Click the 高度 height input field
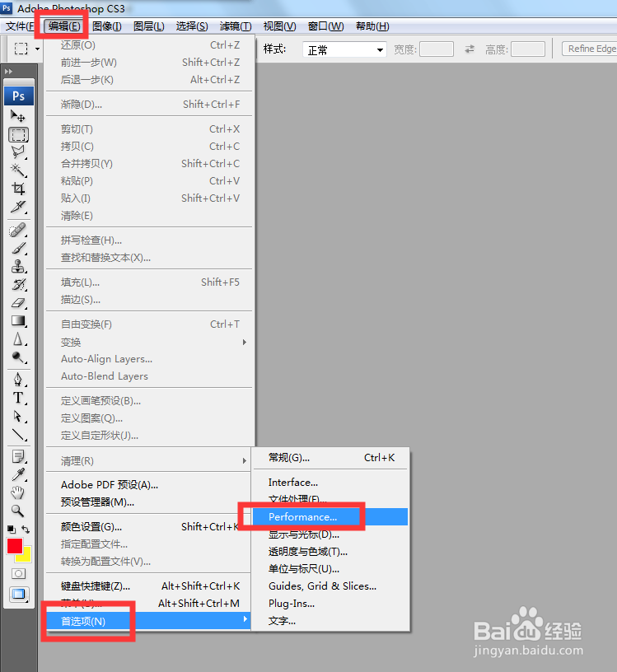This screenshot has width=617, height=672. (528, 49)
